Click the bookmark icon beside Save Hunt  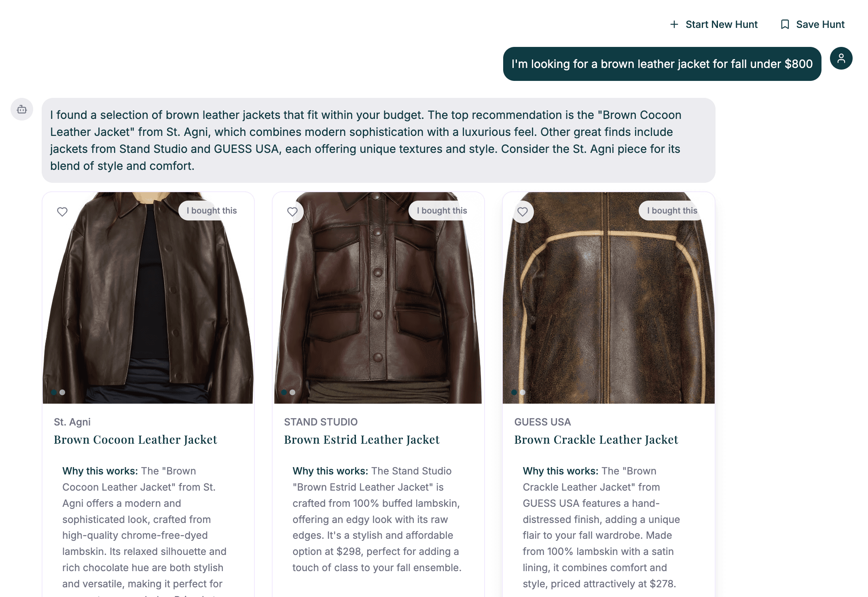click(785, 24)
